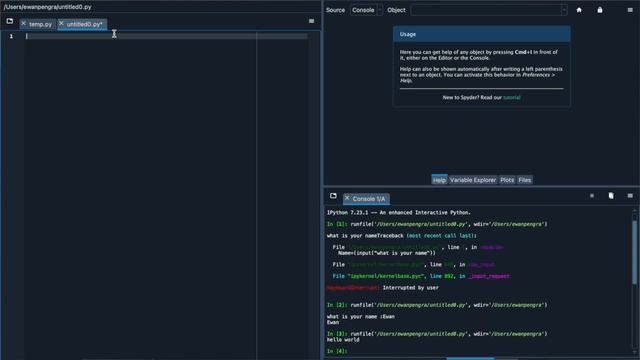The image size is (640, 360).
Task: Open the IPython console options menu
Action: pyautogui.click(x=630, y=196)
